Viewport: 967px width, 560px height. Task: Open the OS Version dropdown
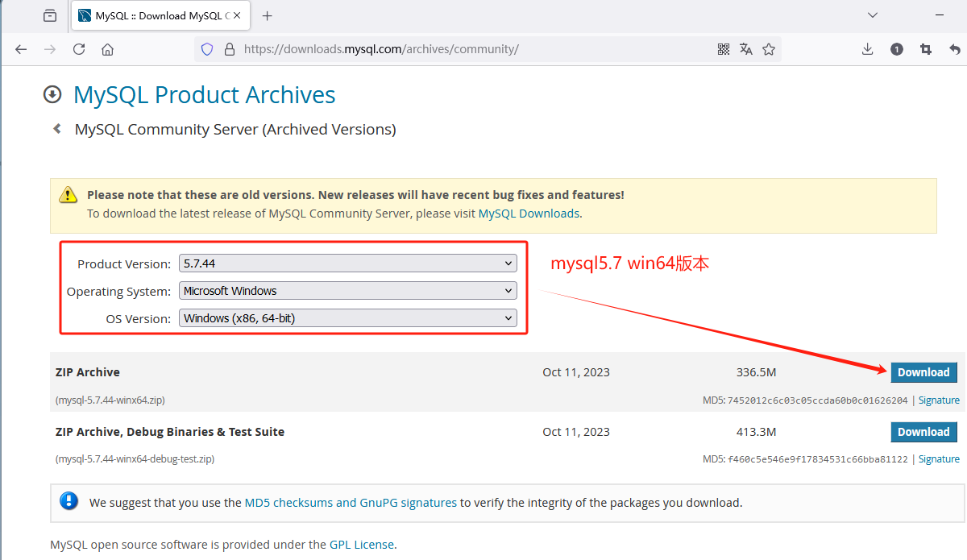pyautogui.click(x=347, y=318)
